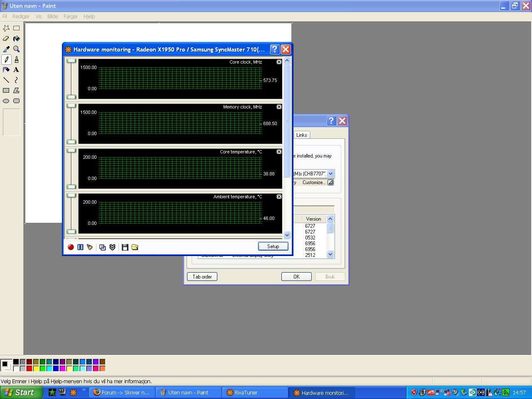Click the red security shield tray icon
This screenshot has height=399, width=532.
pyautogui.click(x=414, y=392)
